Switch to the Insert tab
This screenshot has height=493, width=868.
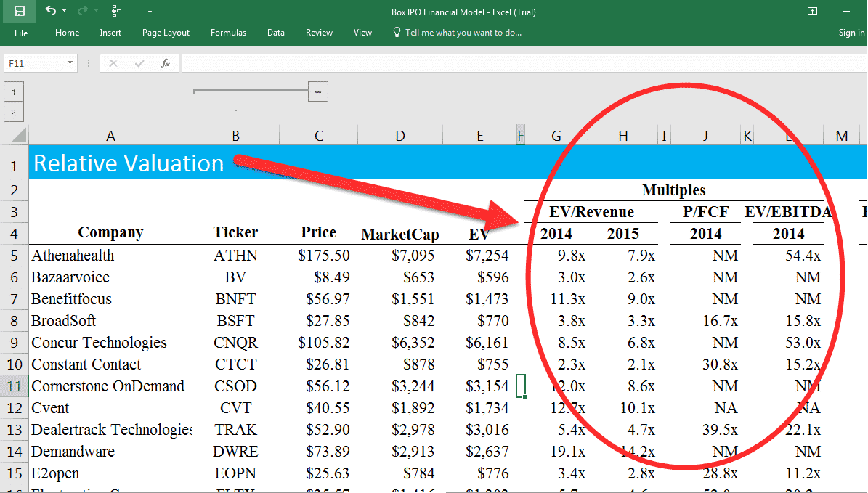pyautogui.click(x=110, y=33)
